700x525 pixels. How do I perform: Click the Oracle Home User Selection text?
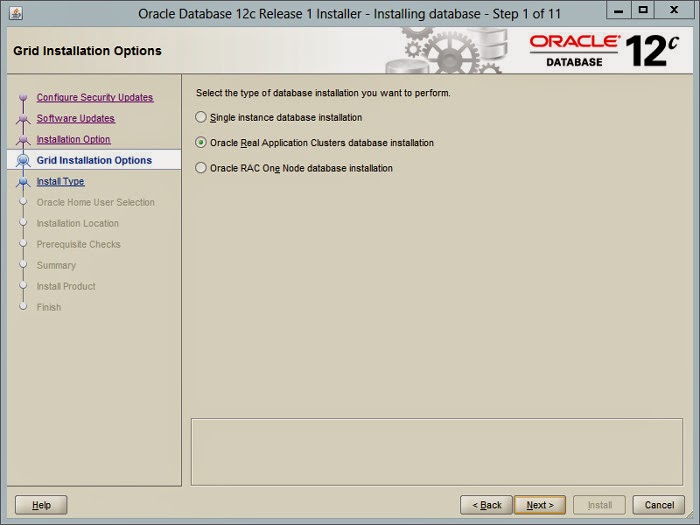coord(96,202)
